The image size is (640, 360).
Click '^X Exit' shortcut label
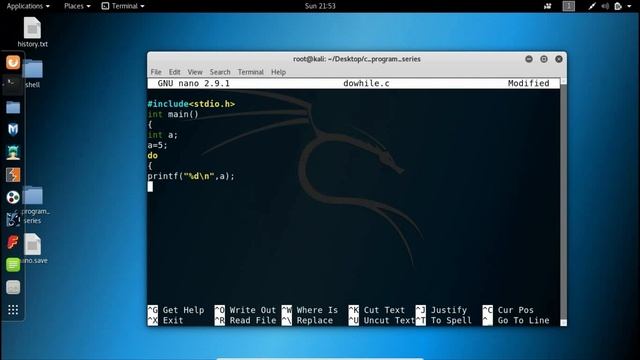165,320
